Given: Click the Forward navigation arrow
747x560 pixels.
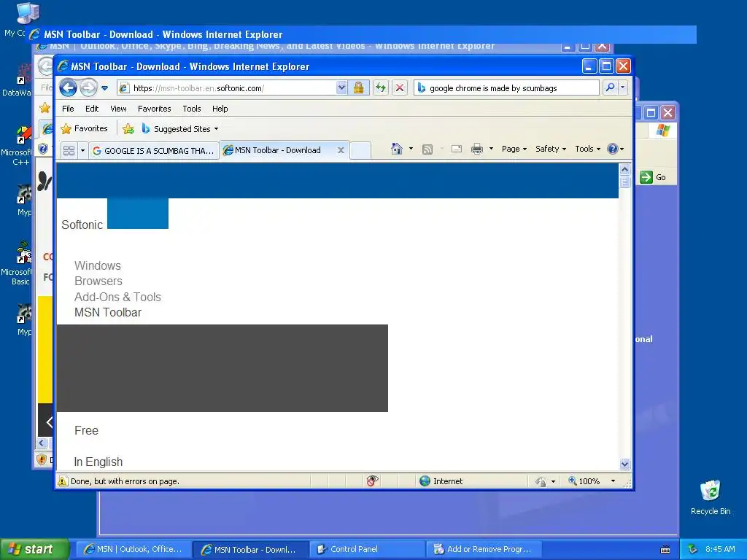Looking at the screenshot, I should pyautogui.click(x=88, y=87).
